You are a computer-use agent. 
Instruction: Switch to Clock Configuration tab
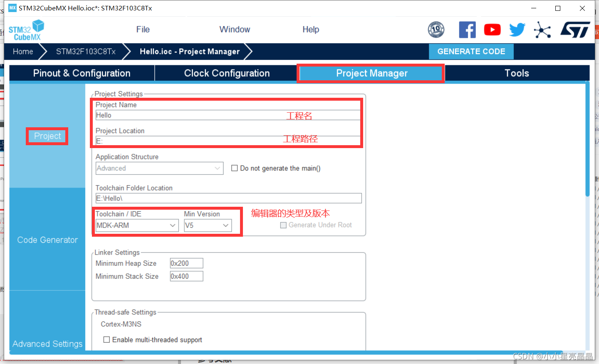(227, 73)
